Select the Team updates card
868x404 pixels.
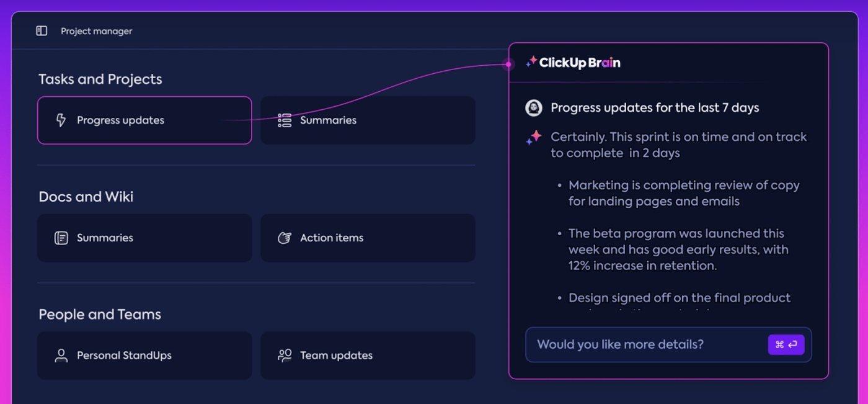pyautogui.click(x=368, y=356)
